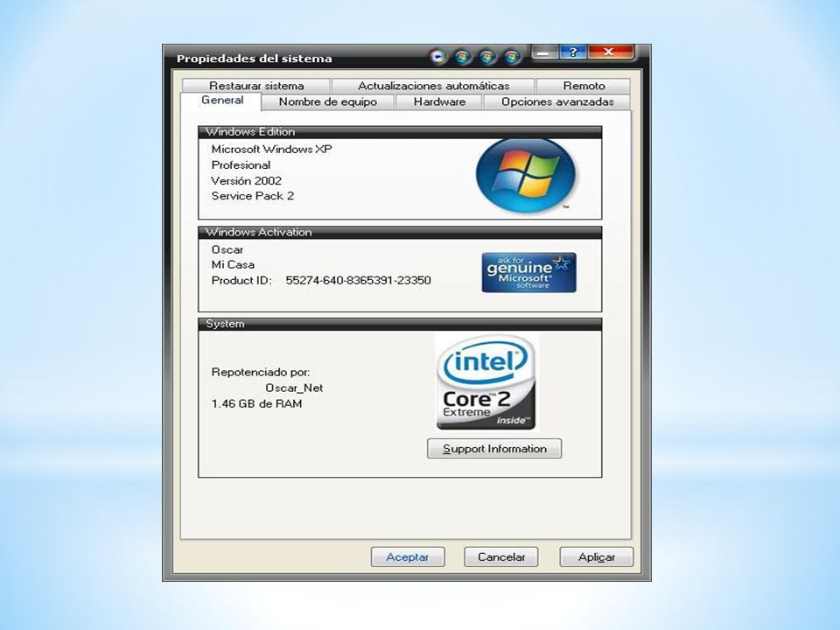Minimize the Propiedades del sistema window
Viewport: 840px width, 630px height.
(544, 52)
